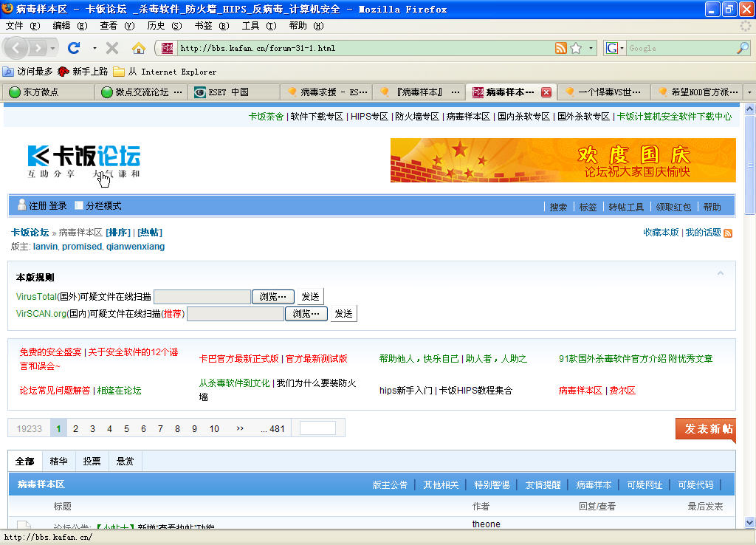
Task: Click the national day banner image
Action: click(563, 160)
